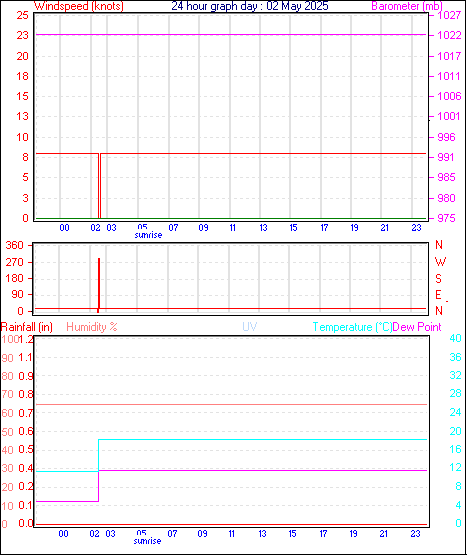Image resolution: width=467 pixels, height=559 pixels.
Task: Select the 996 barometer scale value
Action: 446,137
